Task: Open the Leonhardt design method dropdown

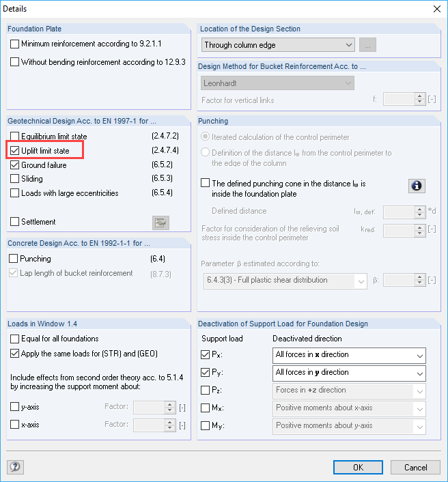Action: (x=277, y=83)
